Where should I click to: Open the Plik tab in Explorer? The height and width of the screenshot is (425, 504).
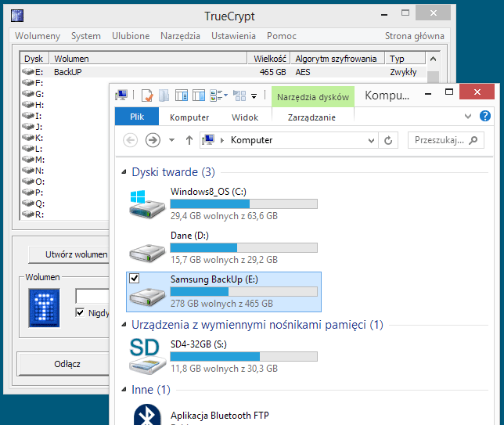click(x=137, y=117)
